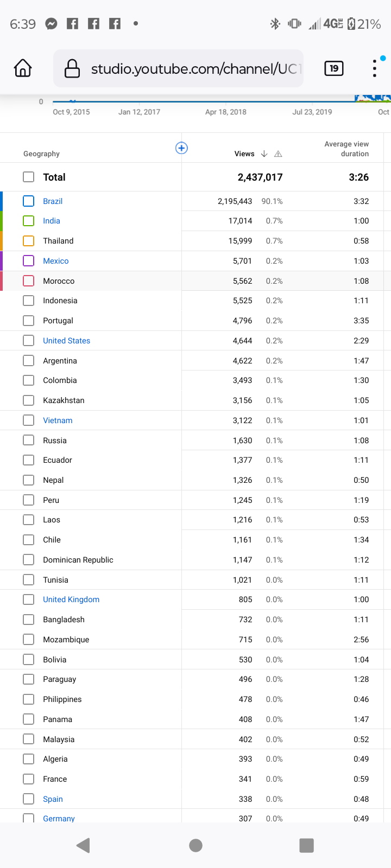Check the Total row checkbox
This screenshot has height=868, width=391.
click(29, 177)
